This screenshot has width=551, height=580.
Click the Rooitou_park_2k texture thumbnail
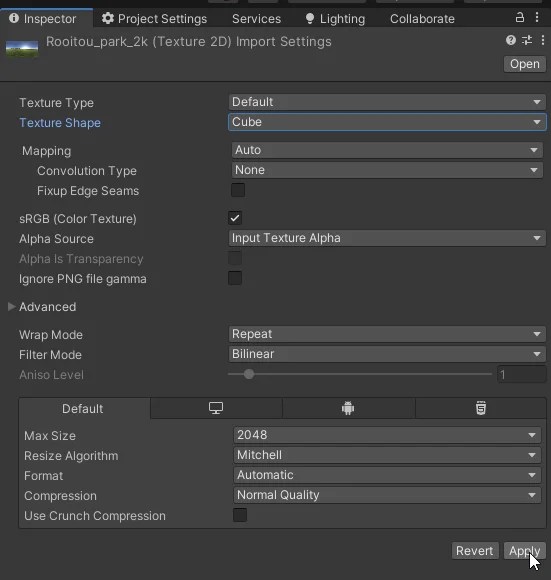(x=22, y=49)
